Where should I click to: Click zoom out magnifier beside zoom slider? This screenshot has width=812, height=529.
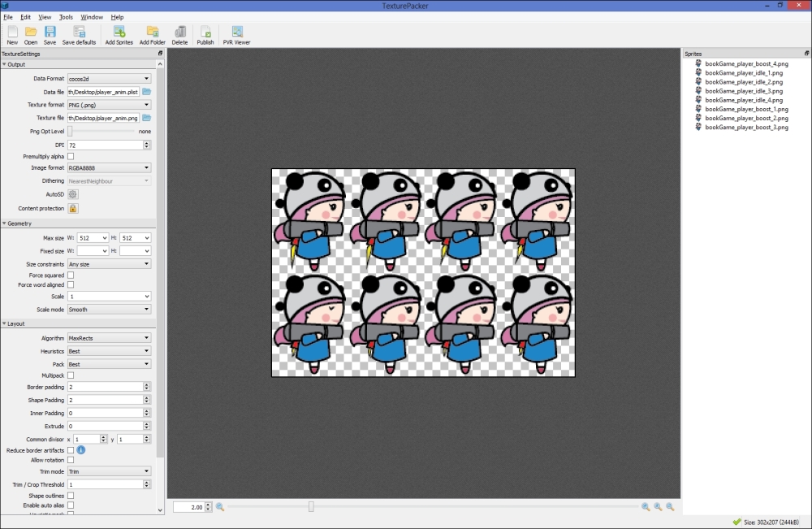(x=220, y=507)
